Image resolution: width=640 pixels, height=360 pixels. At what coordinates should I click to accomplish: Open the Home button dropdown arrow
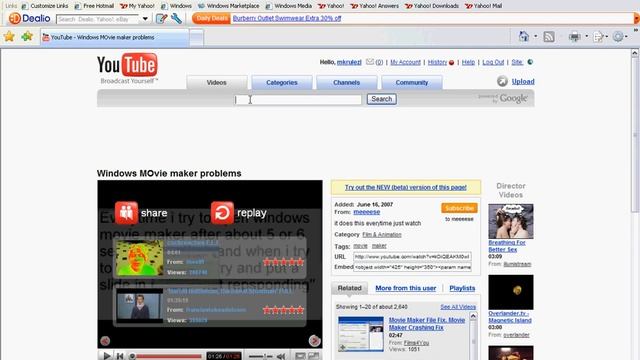(536, 37)
